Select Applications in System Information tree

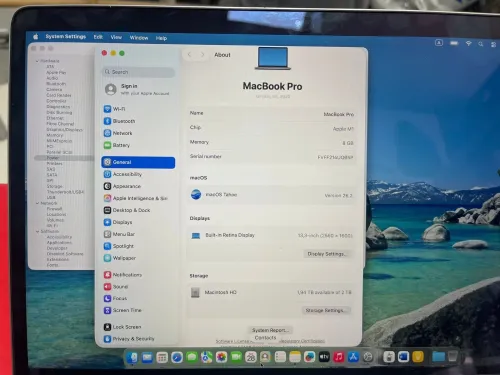point(59,242)
